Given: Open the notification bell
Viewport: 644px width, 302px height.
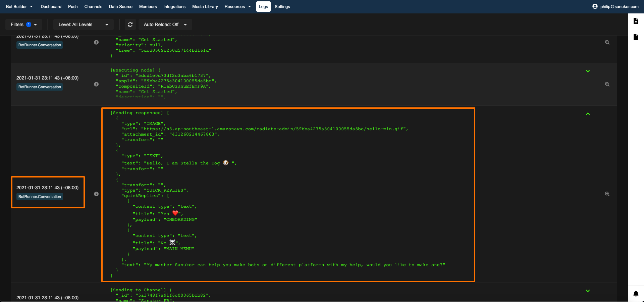Looking at the screenshot, I should click(636, 294).
